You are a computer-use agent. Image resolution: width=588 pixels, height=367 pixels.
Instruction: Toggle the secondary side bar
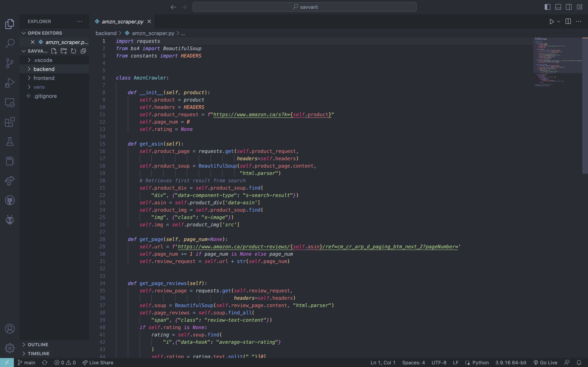[x=569, y=7]
